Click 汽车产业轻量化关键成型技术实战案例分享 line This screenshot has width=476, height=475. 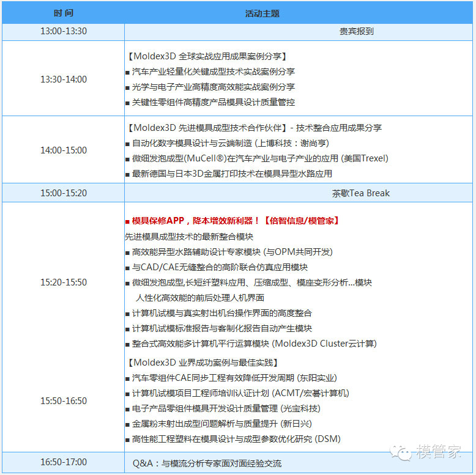click(210, 72)
